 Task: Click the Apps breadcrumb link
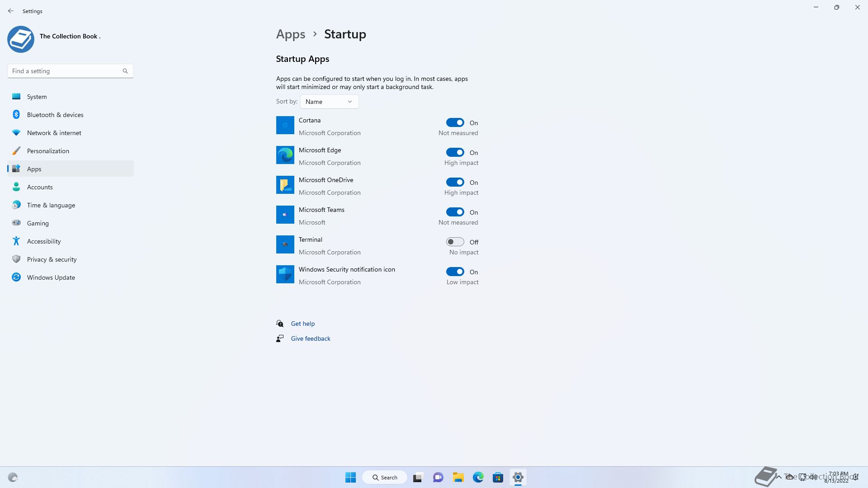tap(291, 34)
